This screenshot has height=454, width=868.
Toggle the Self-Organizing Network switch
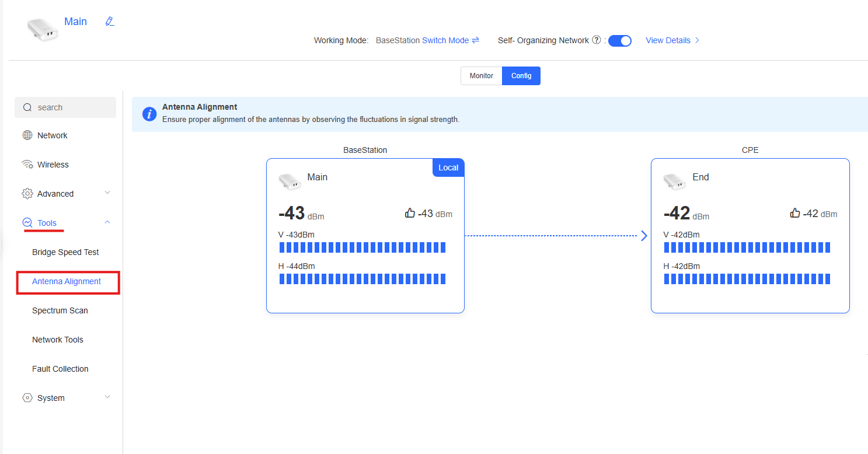click(620, 41)
